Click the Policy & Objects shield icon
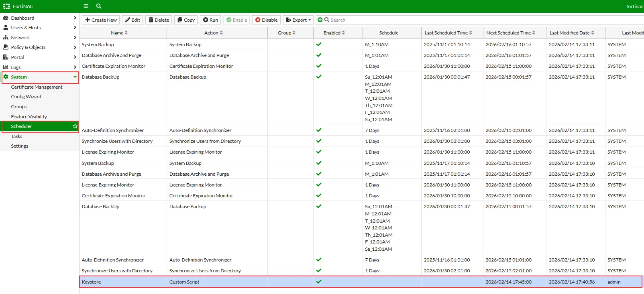This screenshot has height=294, width=644. (6, 47)
